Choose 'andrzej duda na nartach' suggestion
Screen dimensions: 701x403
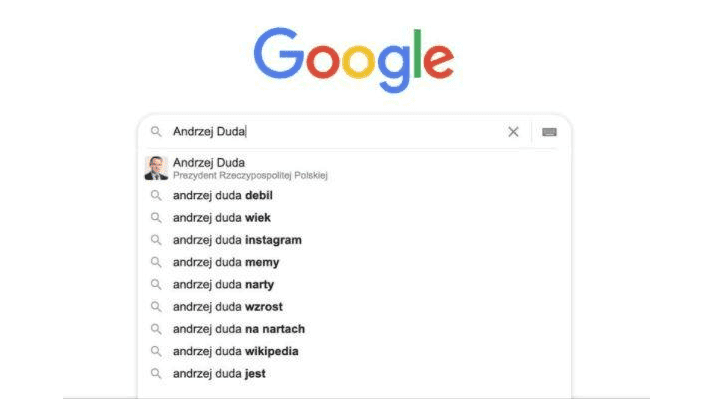click(x=239, y=329)
